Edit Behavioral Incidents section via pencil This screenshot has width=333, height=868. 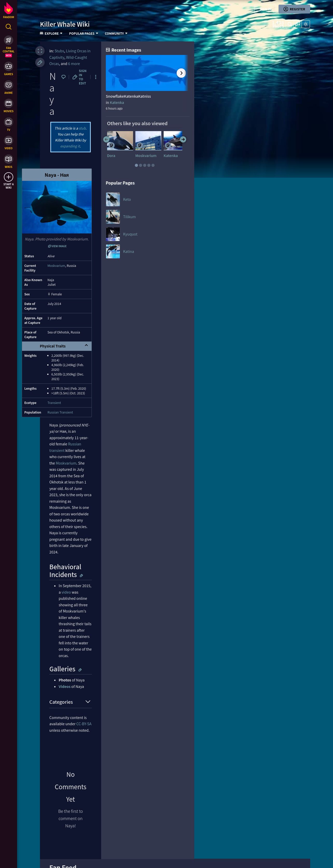coord(81,575)
